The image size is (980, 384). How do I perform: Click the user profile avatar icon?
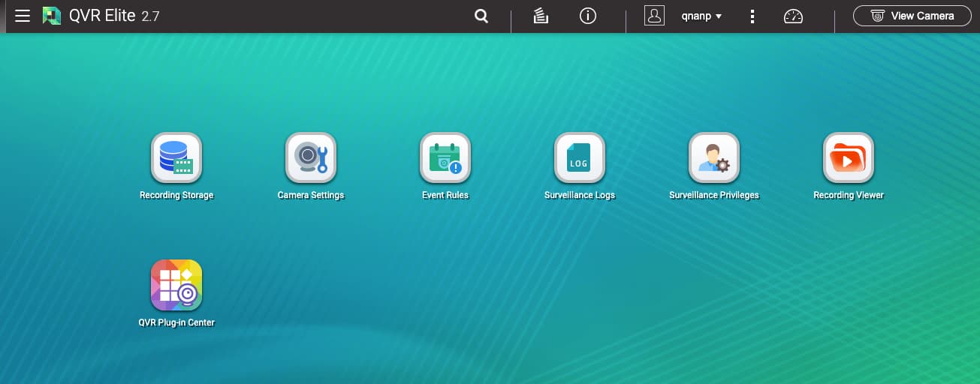pos(655,16)
